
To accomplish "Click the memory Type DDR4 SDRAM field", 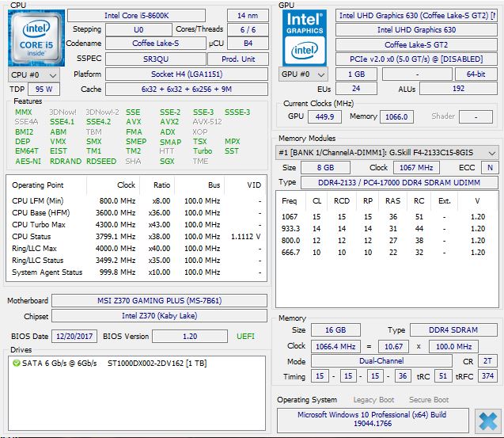I will click(x=453, y=330).
